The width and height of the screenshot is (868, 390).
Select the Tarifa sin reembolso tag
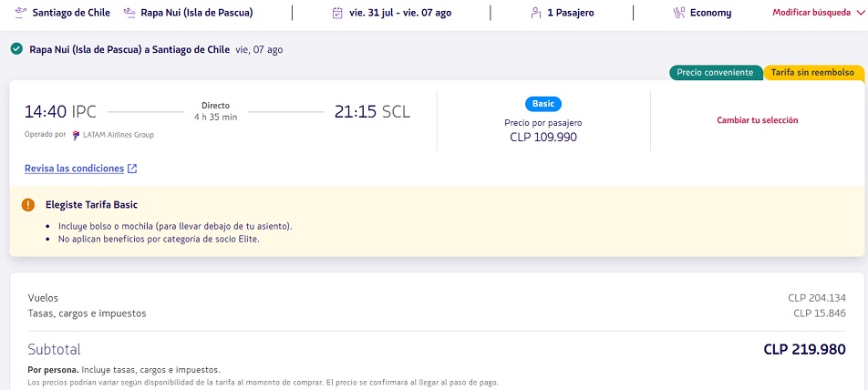point(812,73)
